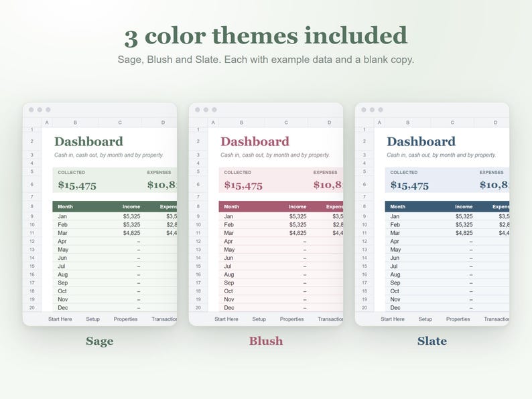Click row number 8 in Blush sheet

[198, 206]
